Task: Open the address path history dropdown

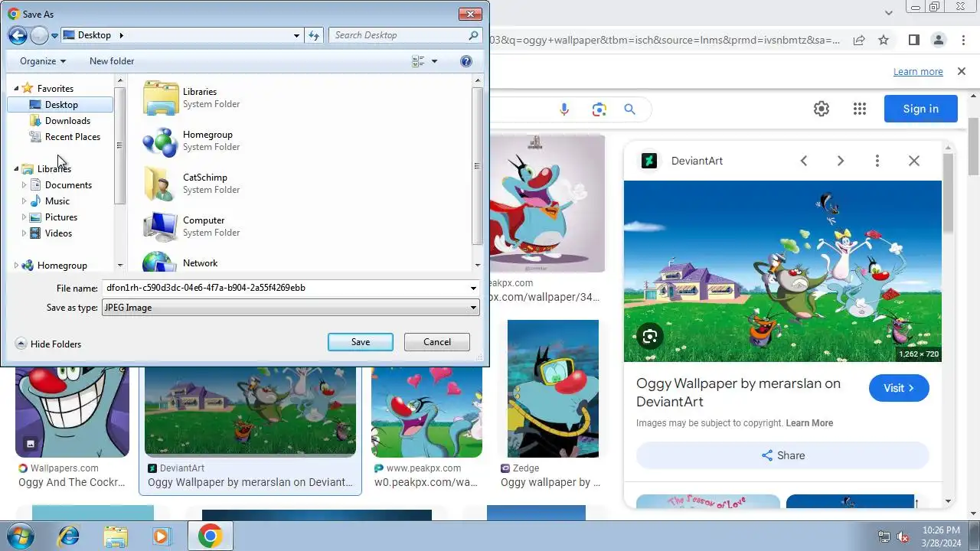Action: (297, 35)
